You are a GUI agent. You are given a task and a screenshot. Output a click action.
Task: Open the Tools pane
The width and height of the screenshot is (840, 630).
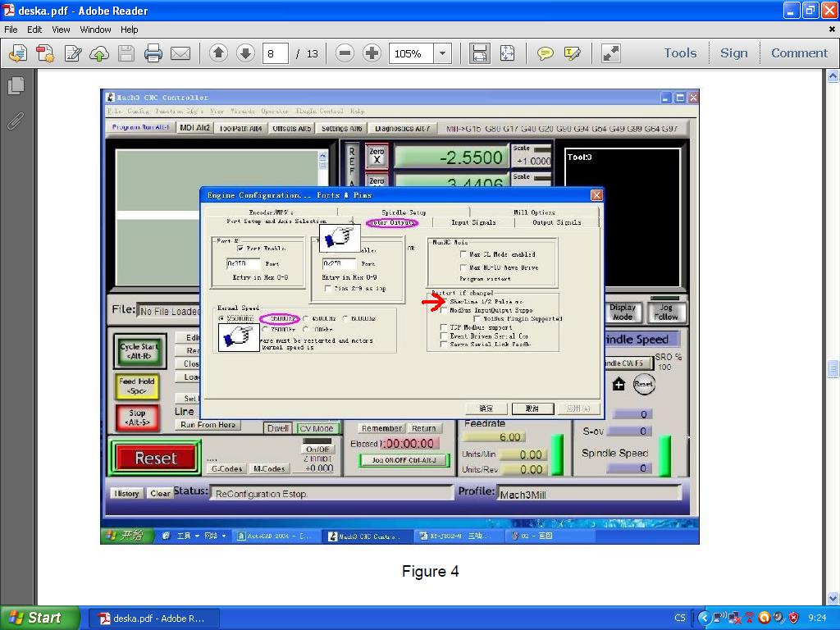680,52
